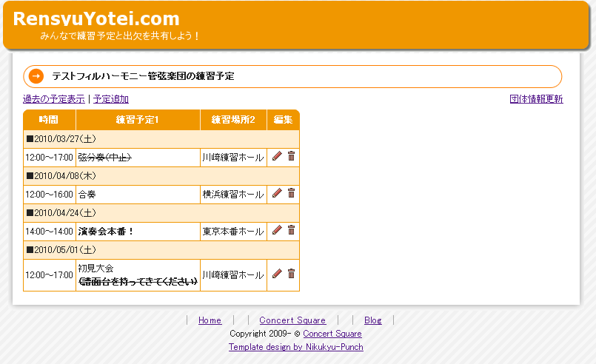Remove 演奏会本番！ entry with trash icon
The width and height of the screenshot is (596, 364).
coord(291,230)
